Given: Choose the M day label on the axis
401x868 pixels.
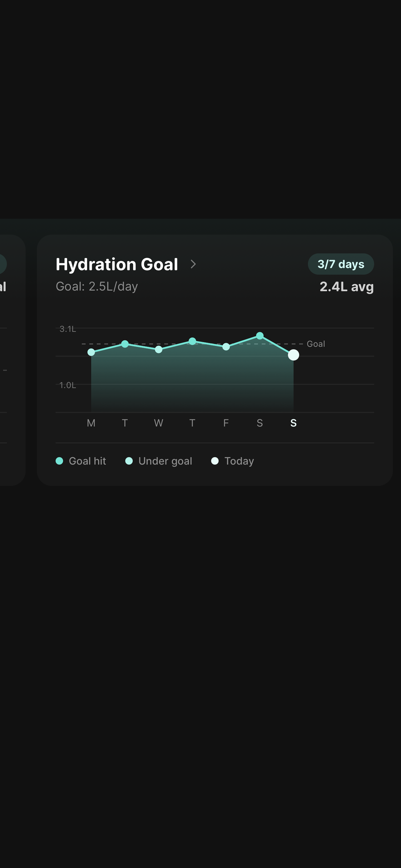Looking at the screenshot, I should click(91, 423).
